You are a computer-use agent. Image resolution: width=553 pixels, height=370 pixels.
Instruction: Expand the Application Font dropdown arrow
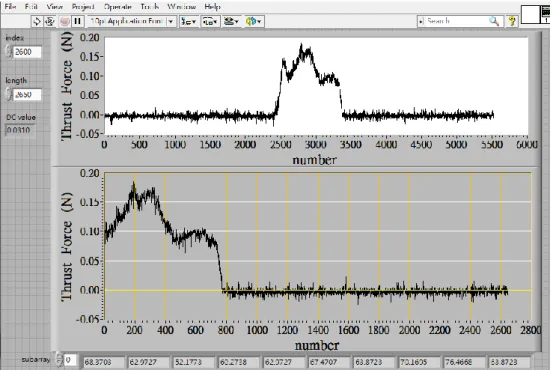(171, 22)
